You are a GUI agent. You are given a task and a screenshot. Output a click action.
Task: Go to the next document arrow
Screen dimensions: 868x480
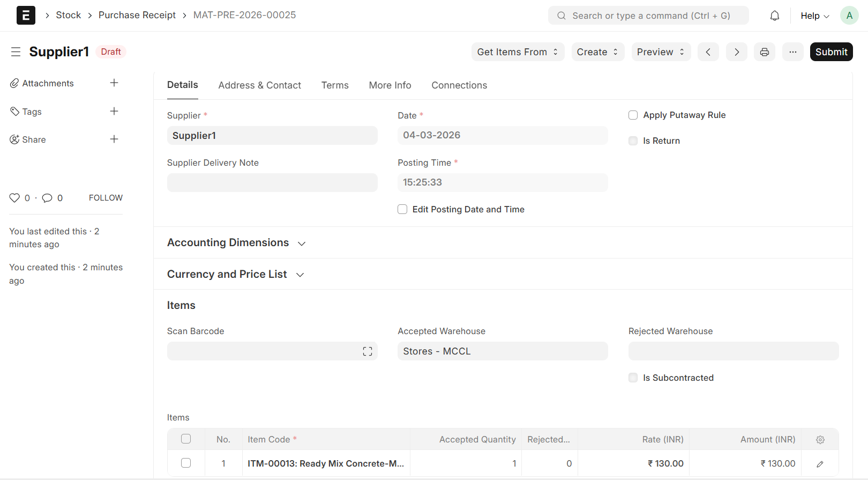pos(736,52)
